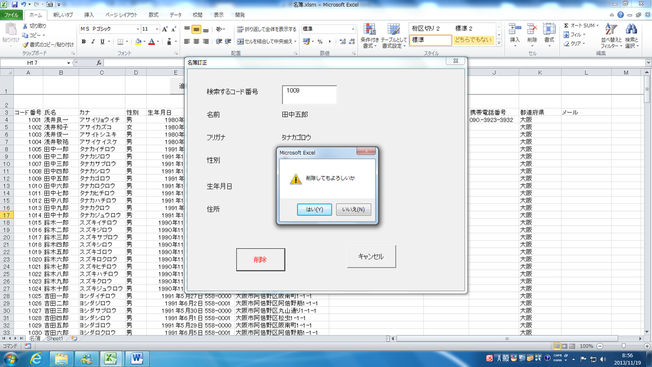This screenshot has width=652, height=367.
Task: Toggle left text alignment
Action: tap(187, 42)
